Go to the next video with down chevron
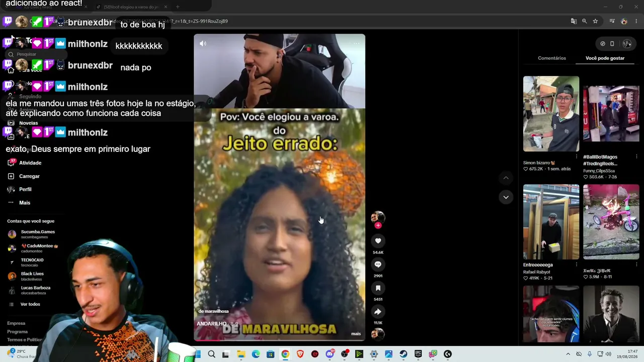The width and height of the screenshot is (644, 362). (x=506, y=197)
